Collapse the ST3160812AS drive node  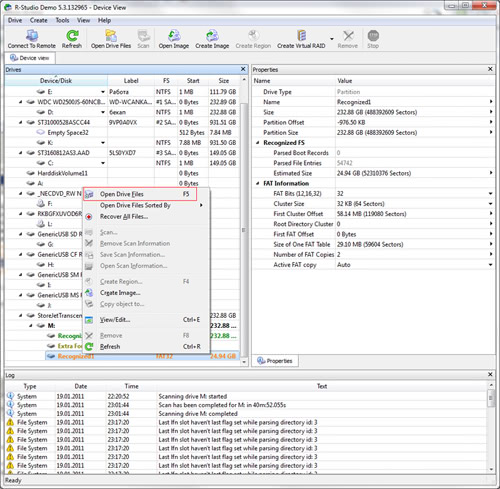(21, 153)
